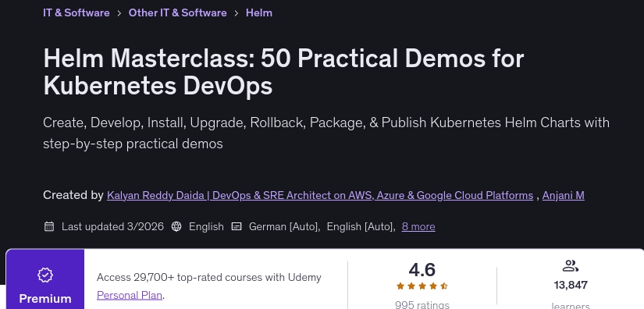This screenshot has height=309, width=644.
Task: Click the English course language text
Action: [x=206, y=226]
